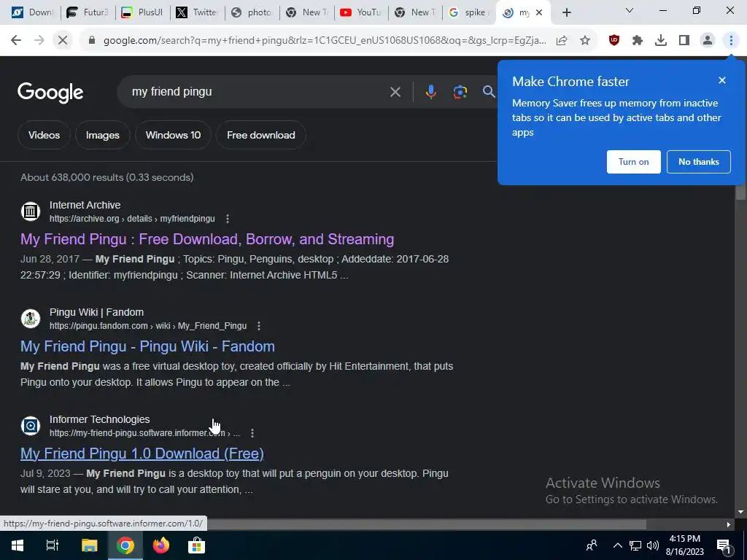Switch to the Twitter tab
747x560 pixels.
196,12
